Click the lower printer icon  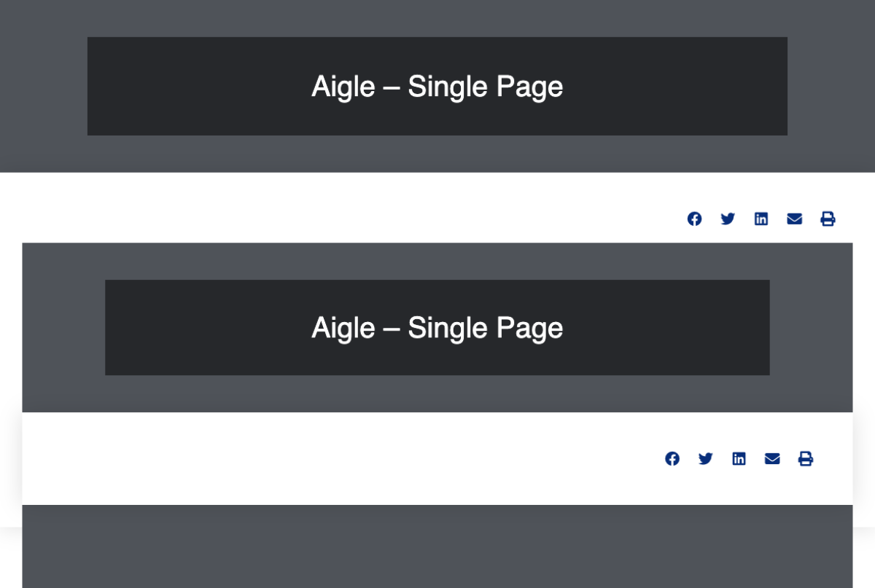pyautogui.click(x=805, y=458)
